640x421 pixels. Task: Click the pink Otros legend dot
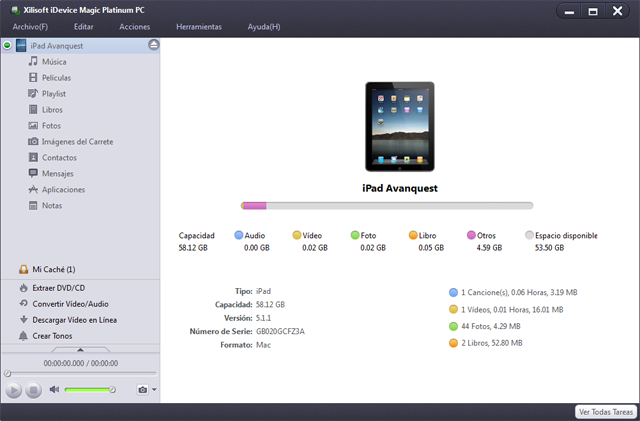coord(471,235)
